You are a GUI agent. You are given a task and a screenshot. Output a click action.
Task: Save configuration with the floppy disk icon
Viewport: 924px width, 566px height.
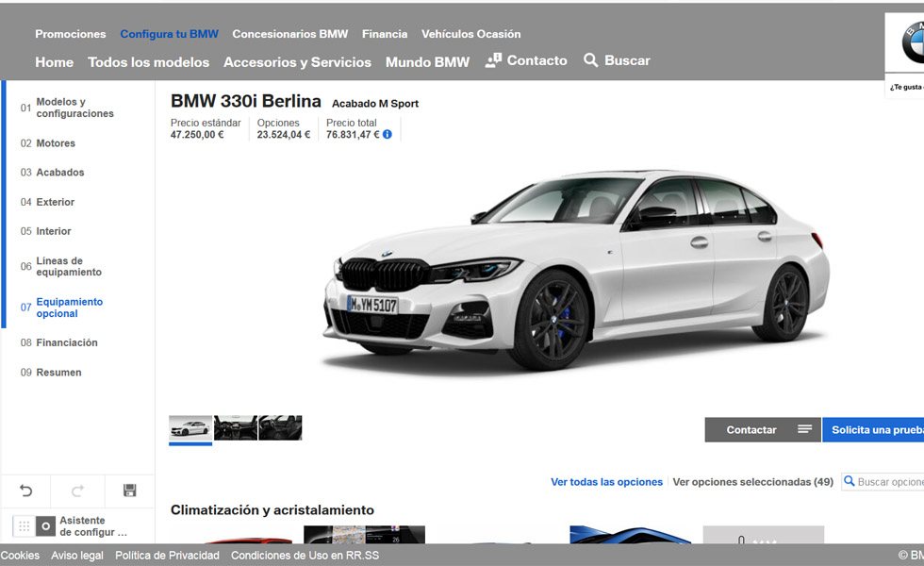tap(129, 491)
